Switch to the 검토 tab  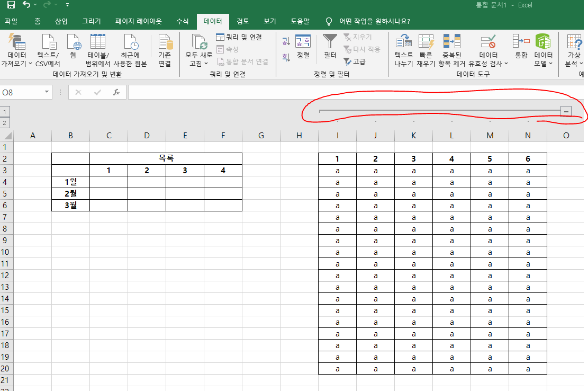[243, 21]
